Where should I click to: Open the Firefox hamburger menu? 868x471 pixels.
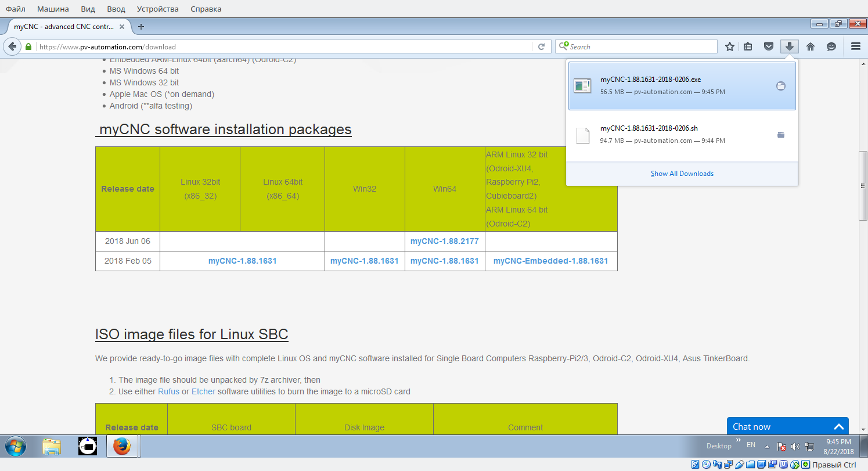point(855,46)
